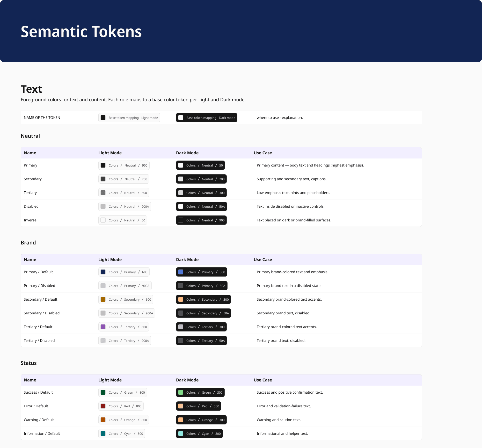Click the Secondary / Disabled row name

42,313
